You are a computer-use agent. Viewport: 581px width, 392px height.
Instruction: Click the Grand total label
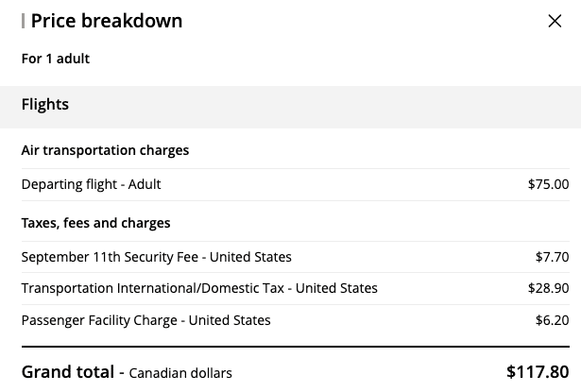pos(67,371)
